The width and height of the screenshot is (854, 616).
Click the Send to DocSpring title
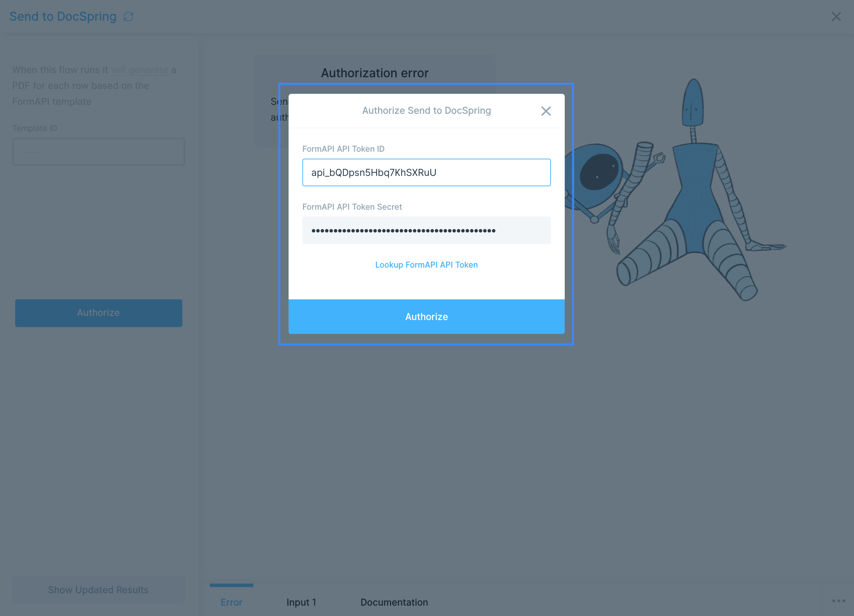pyautogui.click(x=63, y=17)
